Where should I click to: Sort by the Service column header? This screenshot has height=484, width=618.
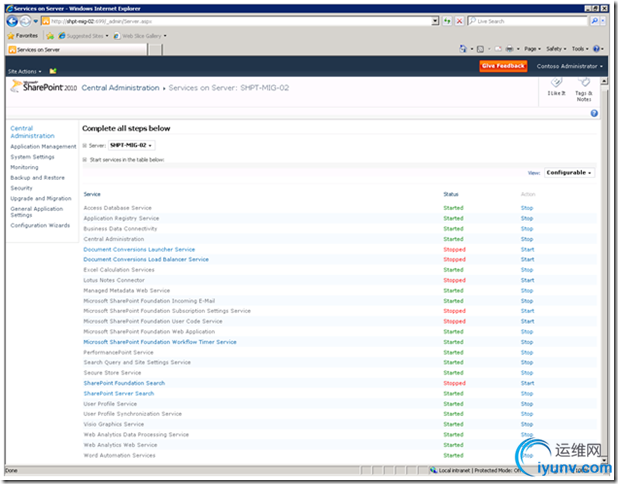point(92,194)
